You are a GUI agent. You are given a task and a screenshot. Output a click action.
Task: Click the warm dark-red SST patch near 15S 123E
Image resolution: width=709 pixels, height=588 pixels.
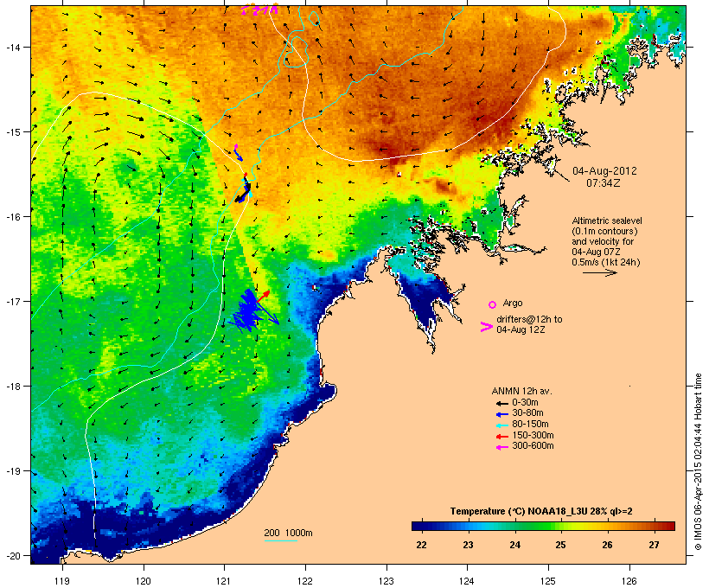[391, 149]
